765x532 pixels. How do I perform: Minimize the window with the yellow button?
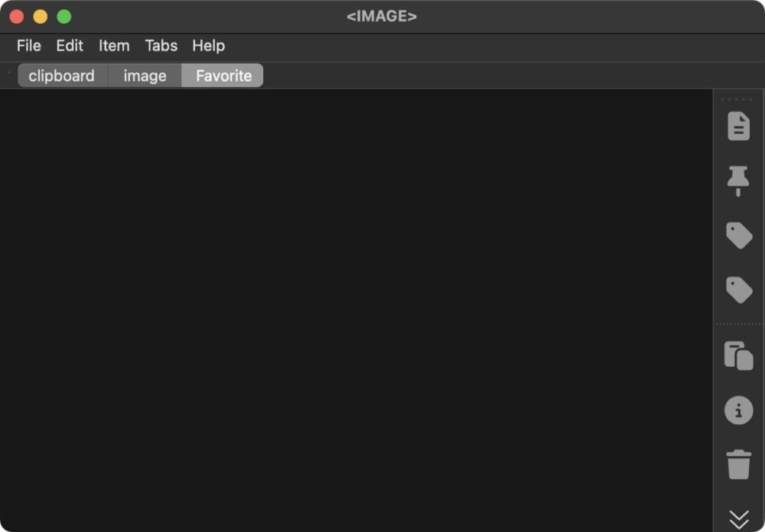tap(41, 17)
